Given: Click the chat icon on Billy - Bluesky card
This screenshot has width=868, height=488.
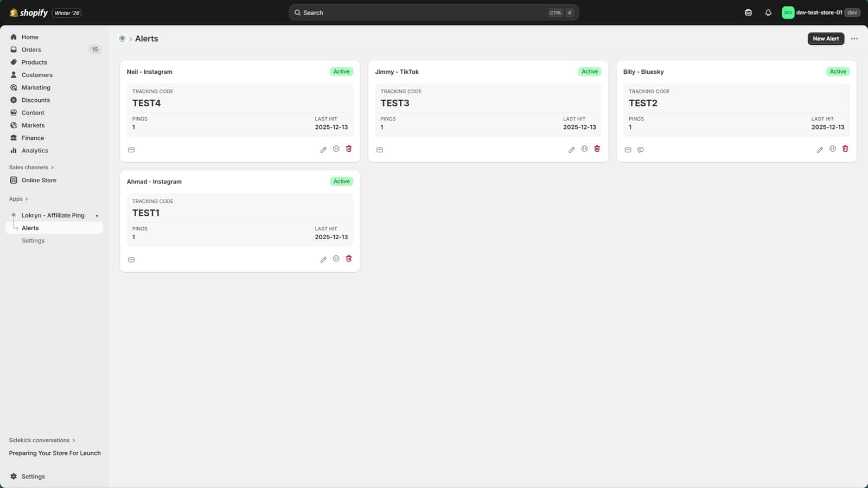Looking at the screenshot, I should 641,150.
